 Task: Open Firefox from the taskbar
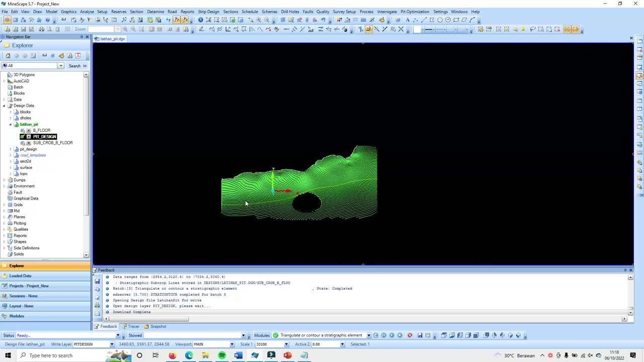pos(172,355)
